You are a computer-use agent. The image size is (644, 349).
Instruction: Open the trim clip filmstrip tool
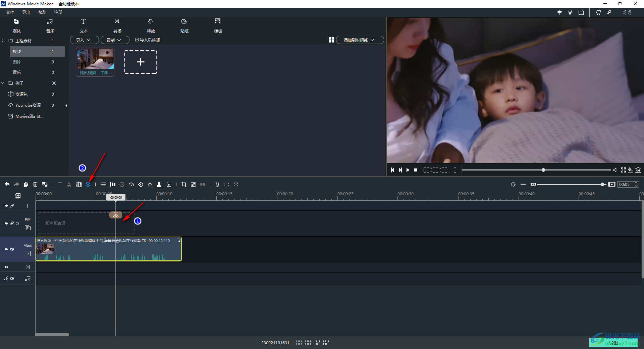coord(78,184)
